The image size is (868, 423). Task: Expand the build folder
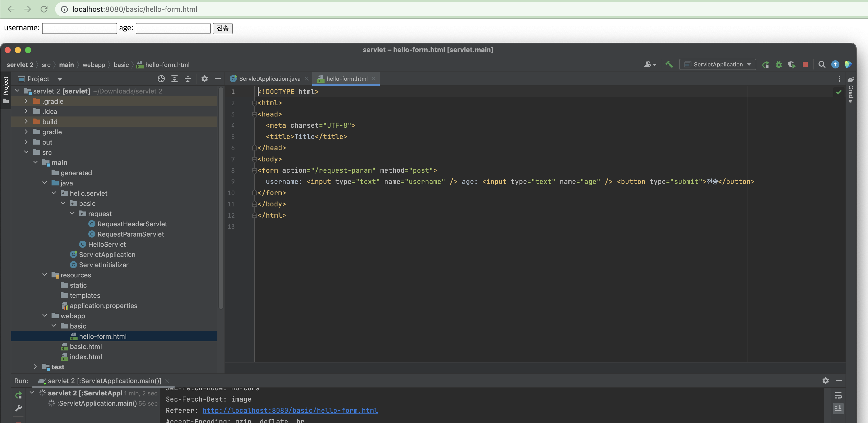(x=26, y=121)
